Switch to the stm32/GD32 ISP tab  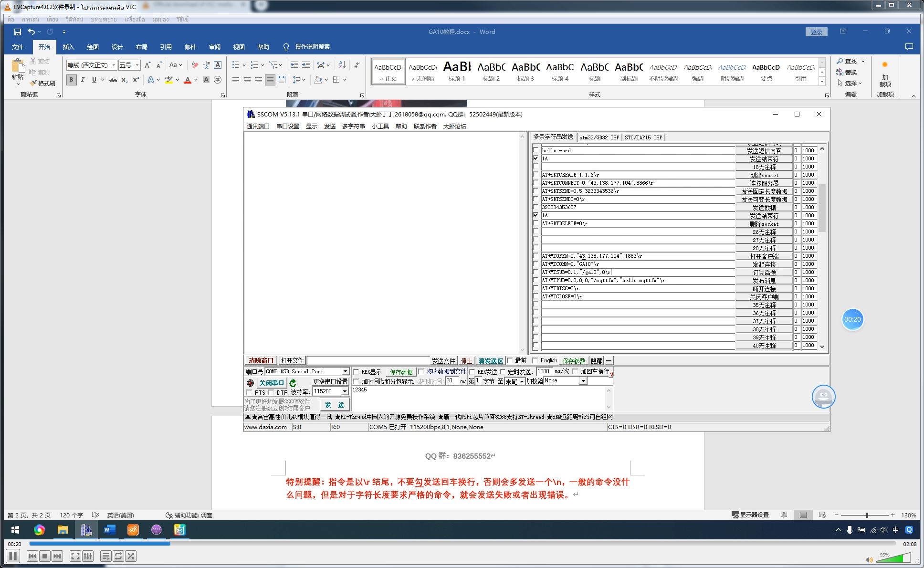click(599, 137)
